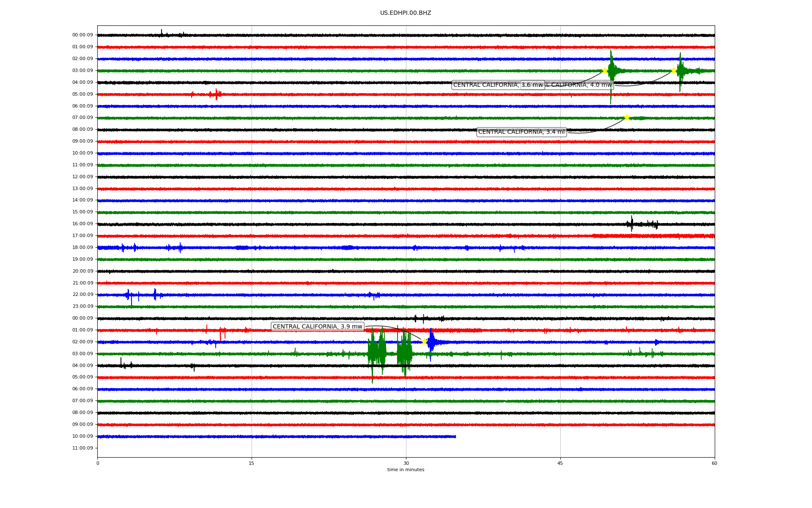Select the CENTRAL CALIFORNIA, 3.4 ml annotation box
812x508 pixels.
pyautogui.click(x=521, y=132)
